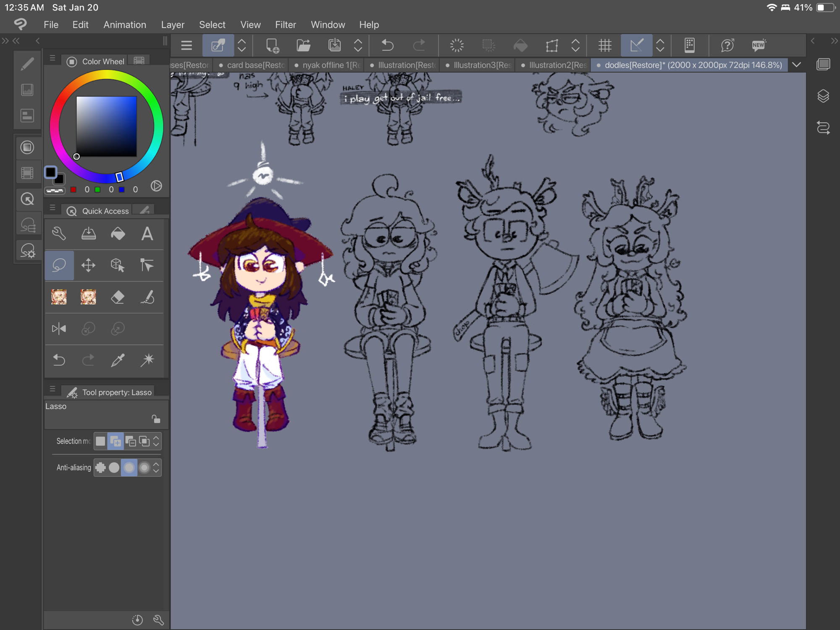Expand the canvas tab list chevron

(x=797, y=65)
